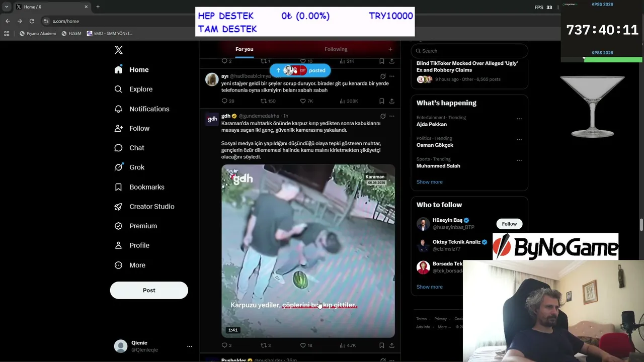
Task: Click Show more under Who to follow
Action: tap(430, 287)
